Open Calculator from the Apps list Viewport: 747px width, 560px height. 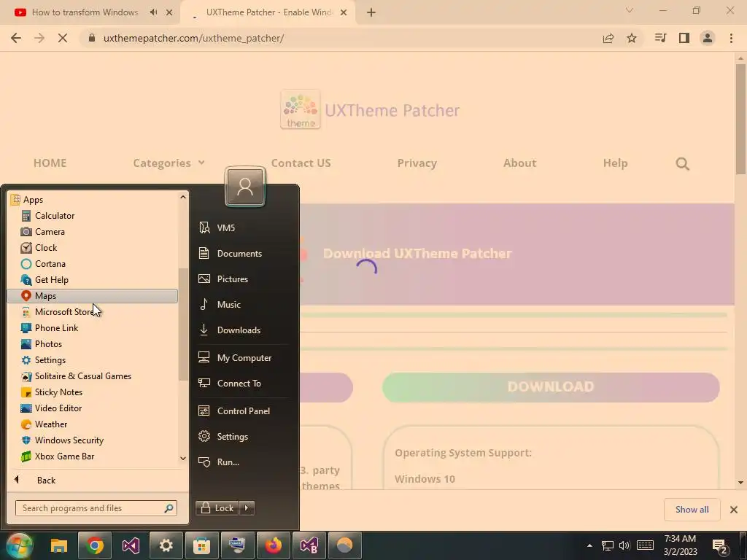[93, 216]
